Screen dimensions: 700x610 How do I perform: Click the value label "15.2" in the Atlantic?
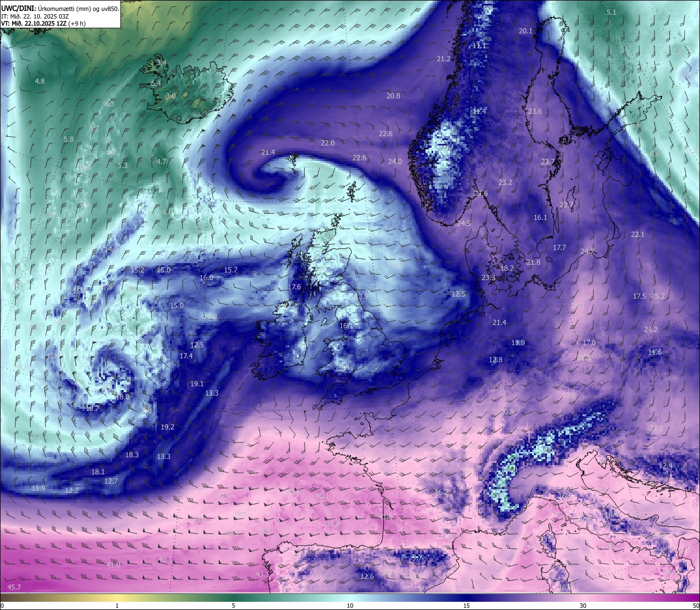(138, 270)
